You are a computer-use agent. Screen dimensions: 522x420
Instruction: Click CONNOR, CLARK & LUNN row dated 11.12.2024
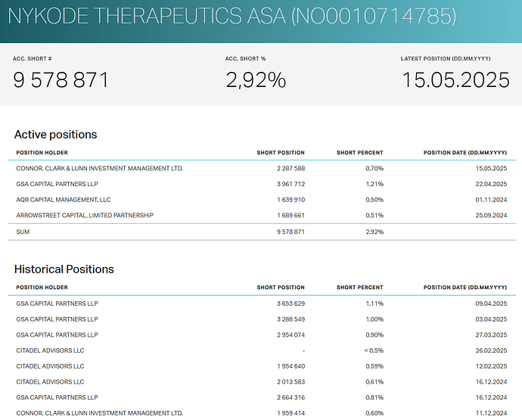tap(100, 413)
